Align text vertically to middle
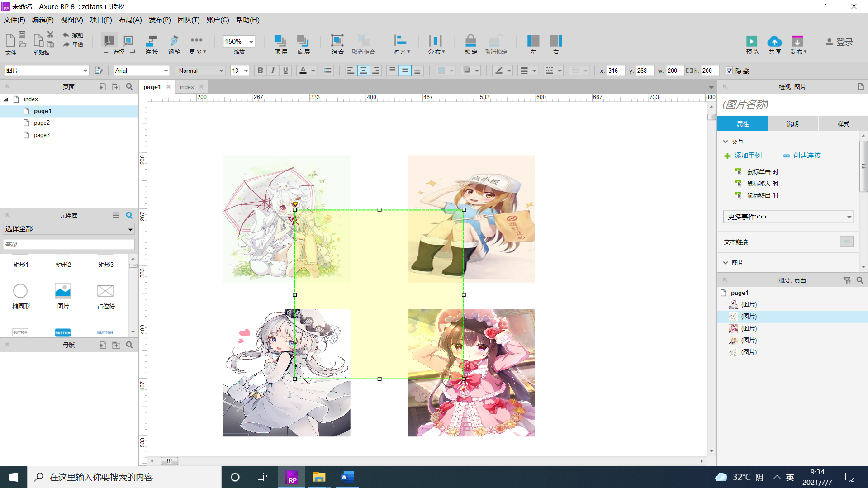 point(405,71)
